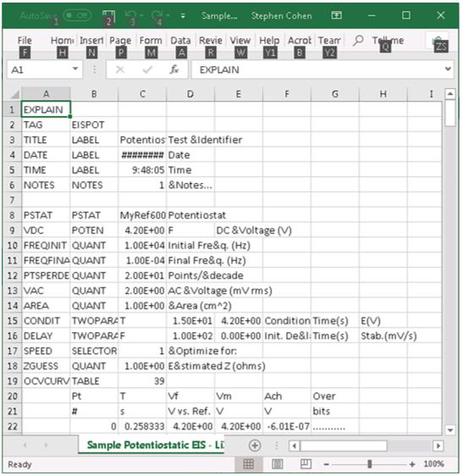
Task: Click the Ribbon Display Options icon
Action: [x=336, y=15]
